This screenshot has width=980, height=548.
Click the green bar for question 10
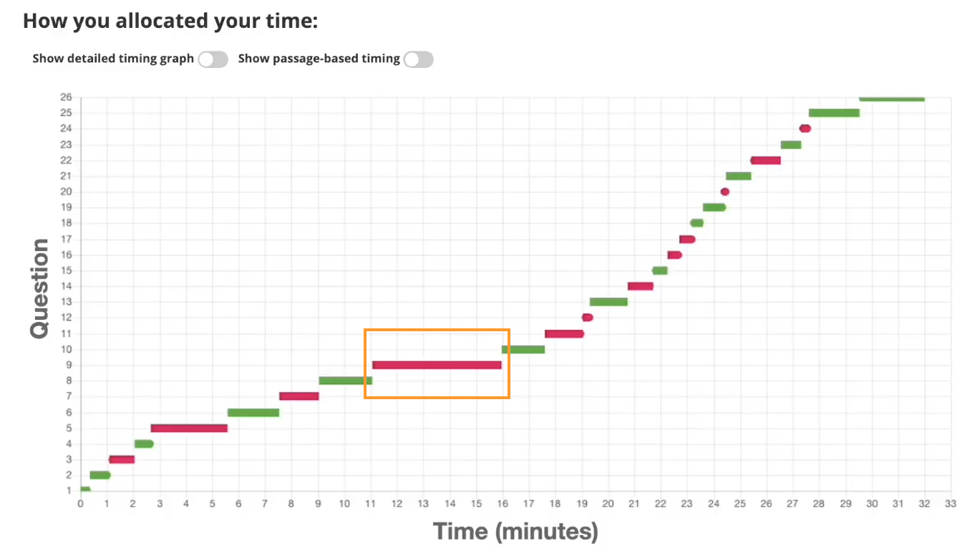coord(523,350)
